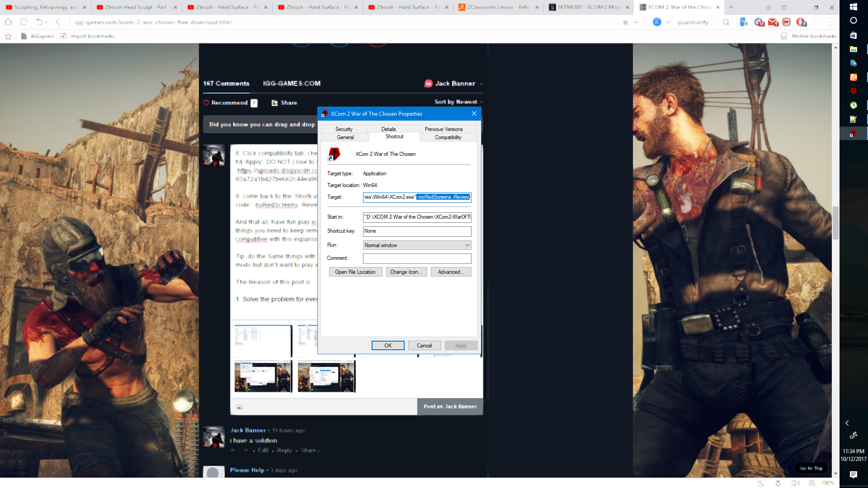Show hidden tray icons chevron

click(847, 423)
